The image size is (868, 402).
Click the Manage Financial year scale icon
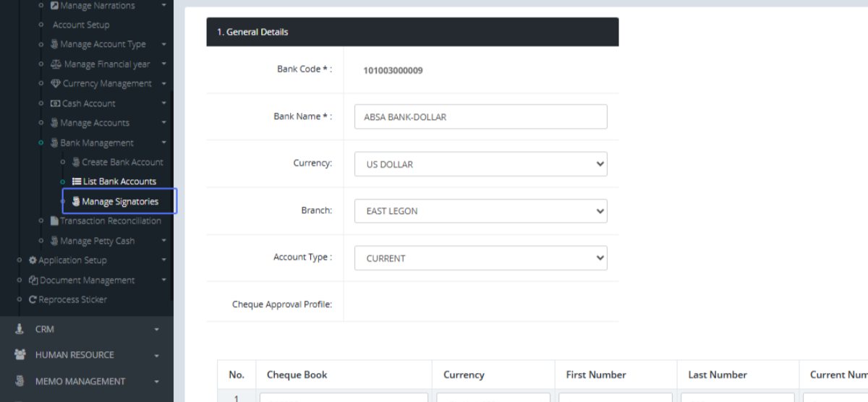(x=56, y=64)
